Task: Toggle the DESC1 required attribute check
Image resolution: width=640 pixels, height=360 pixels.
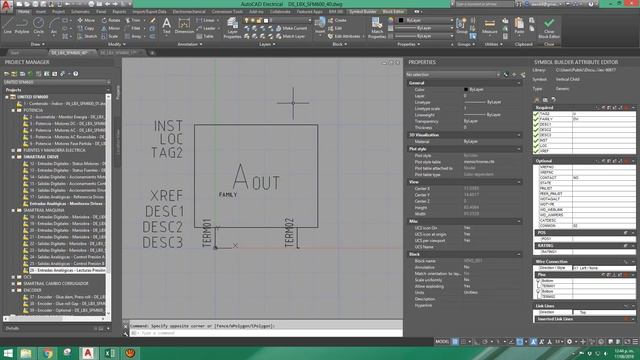Action: (x=536, y=124)
